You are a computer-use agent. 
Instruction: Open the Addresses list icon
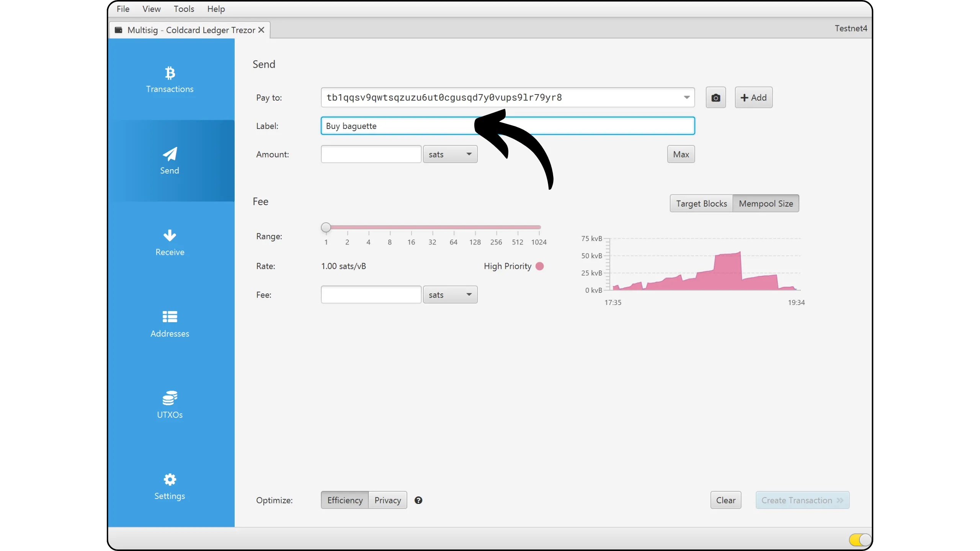point(170,317)
